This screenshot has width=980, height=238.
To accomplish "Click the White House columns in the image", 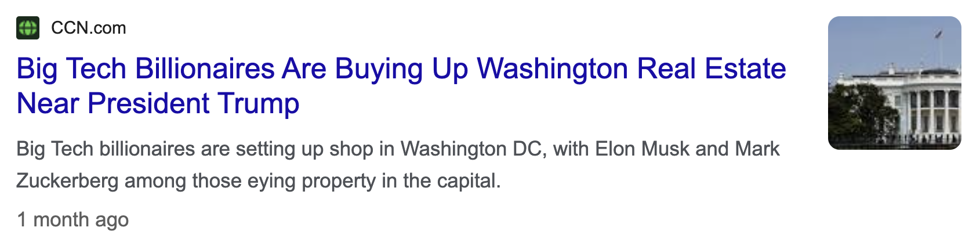I will [x=931, y=111].
